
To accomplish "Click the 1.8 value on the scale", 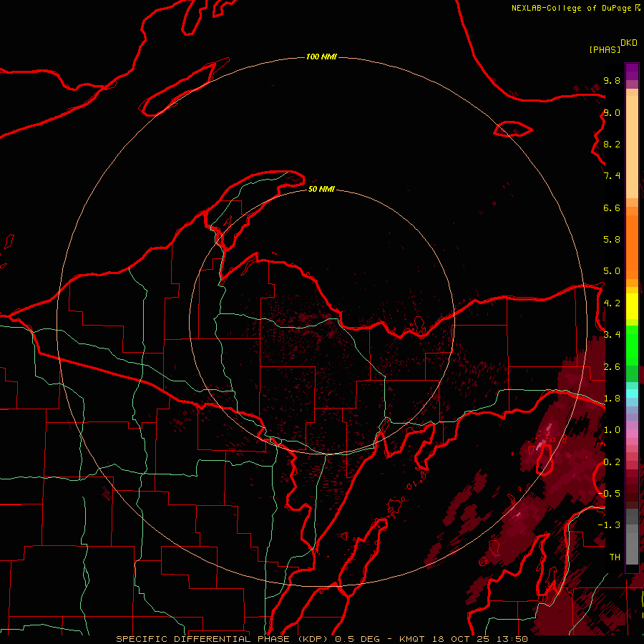I will [x=612, y=399].
